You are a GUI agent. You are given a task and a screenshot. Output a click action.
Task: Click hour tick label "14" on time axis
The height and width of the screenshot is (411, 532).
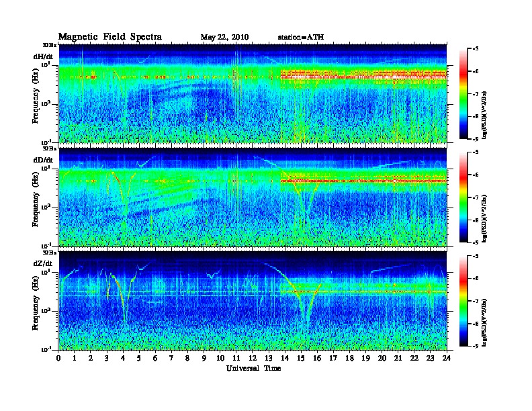(285, 358)
